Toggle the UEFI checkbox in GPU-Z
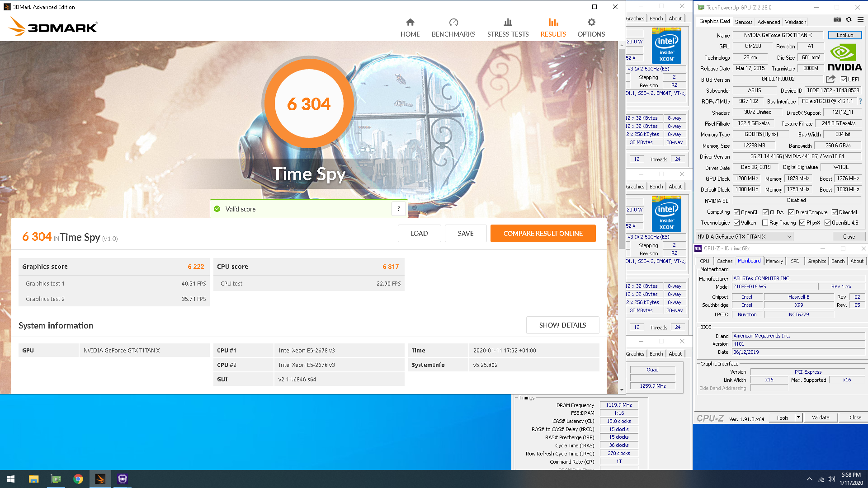The width and height of the screenshot is (868, 488). tap(844, 79)
